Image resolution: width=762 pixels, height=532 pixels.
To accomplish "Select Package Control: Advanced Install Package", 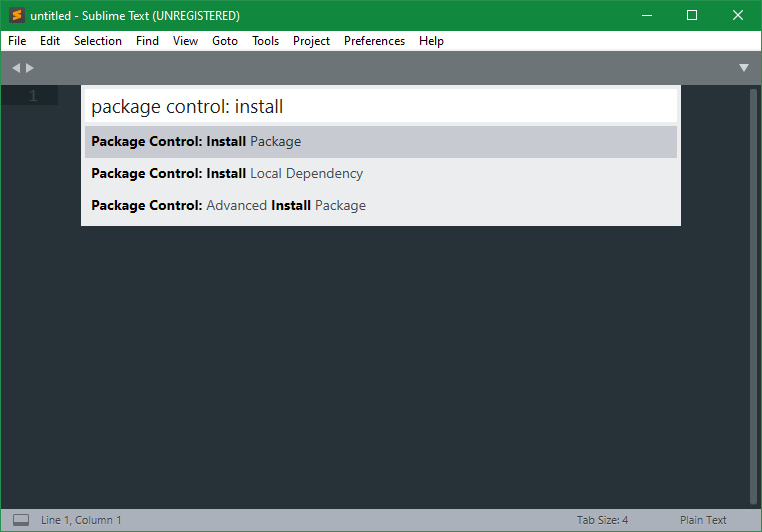I will pos(381,206).
